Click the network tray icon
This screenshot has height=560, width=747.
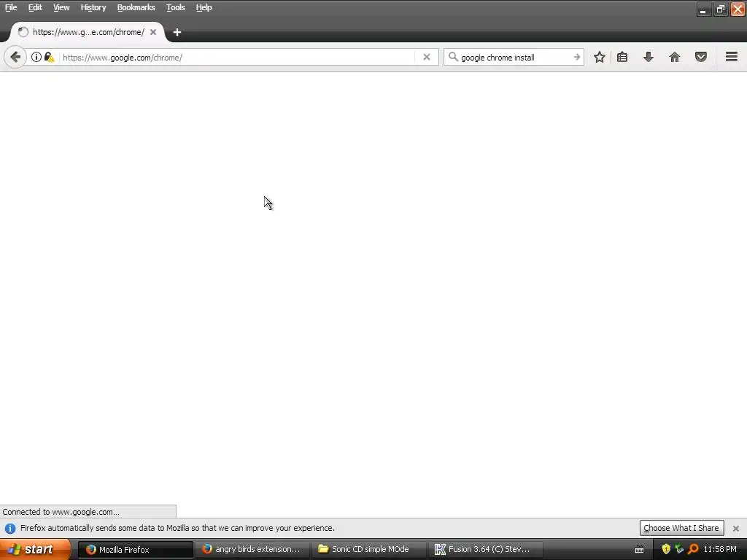click(x=679, y=549)
